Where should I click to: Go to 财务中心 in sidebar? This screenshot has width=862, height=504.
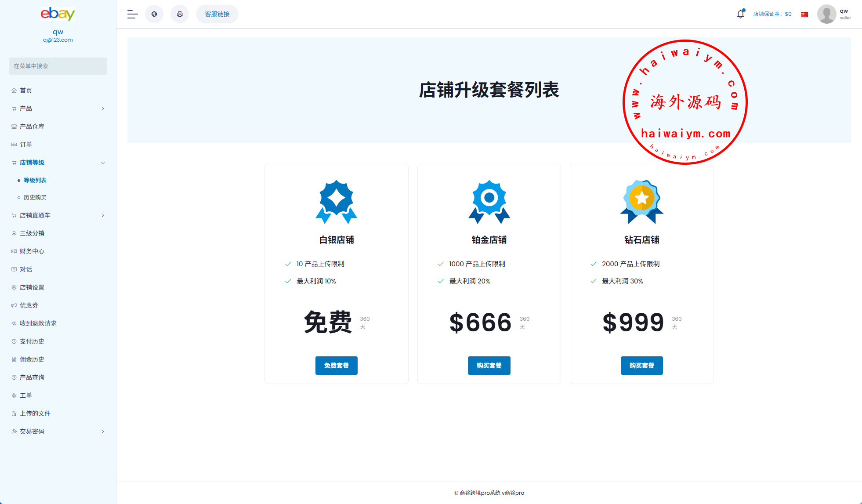[32, 251]
